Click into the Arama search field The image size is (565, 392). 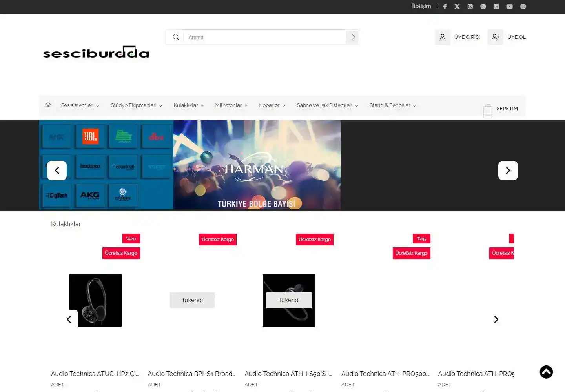(x=265, y=37)
